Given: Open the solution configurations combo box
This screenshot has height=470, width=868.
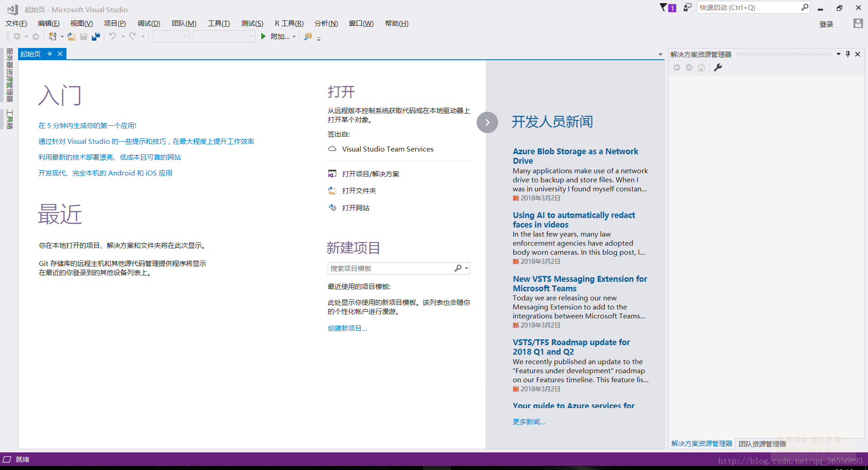Looking at the screenshot, I should coord(171,37).
